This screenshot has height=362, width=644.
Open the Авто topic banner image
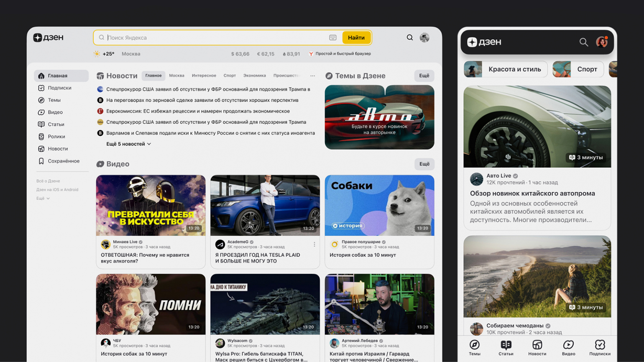coord(379,117)
